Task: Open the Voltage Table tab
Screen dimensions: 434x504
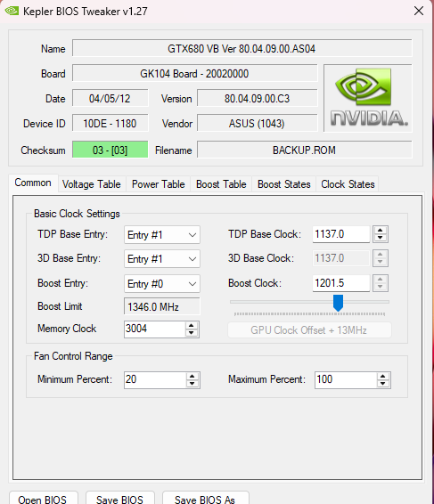Action: tap(92, 184)
